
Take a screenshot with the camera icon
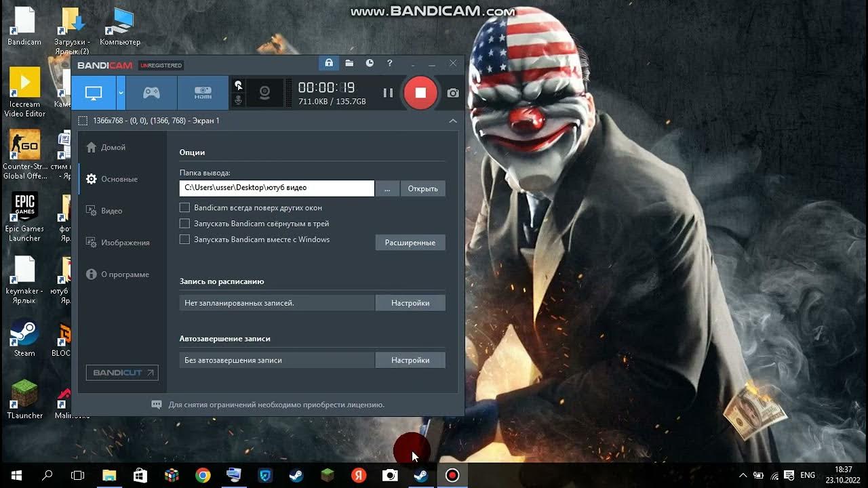(453, 93)
